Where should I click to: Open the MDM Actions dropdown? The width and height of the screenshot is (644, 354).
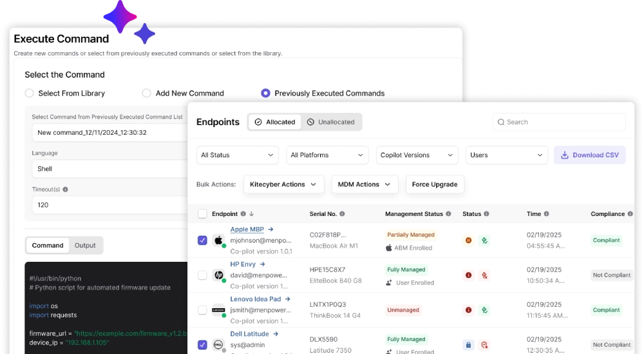point(365,184)
